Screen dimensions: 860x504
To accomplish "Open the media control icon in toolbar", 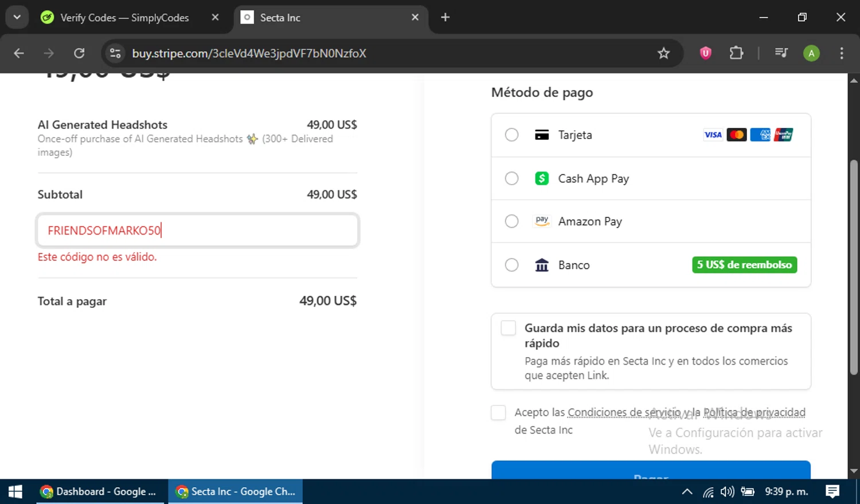I will (x=781, y=53).
